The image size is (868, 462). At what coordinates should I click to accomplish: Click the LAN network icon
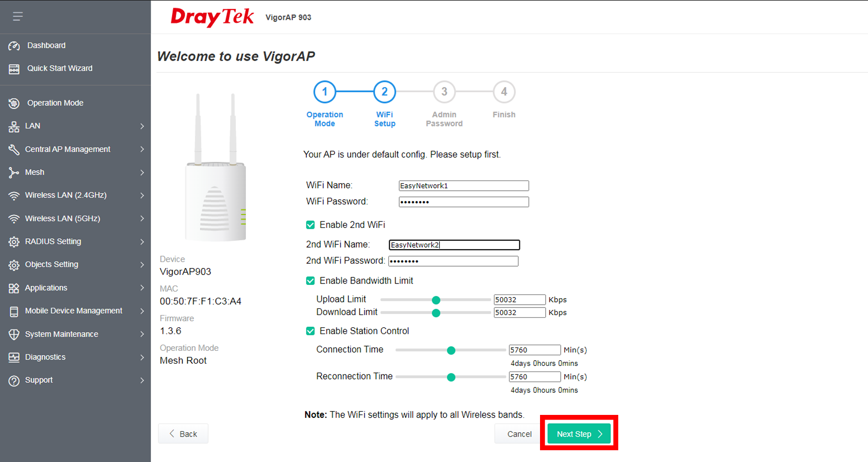(14, 126)
